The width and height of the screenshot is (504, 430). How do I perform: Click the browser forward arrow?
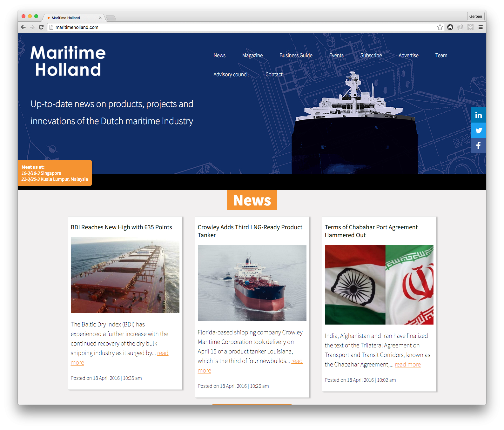click(x=32, y=27)
